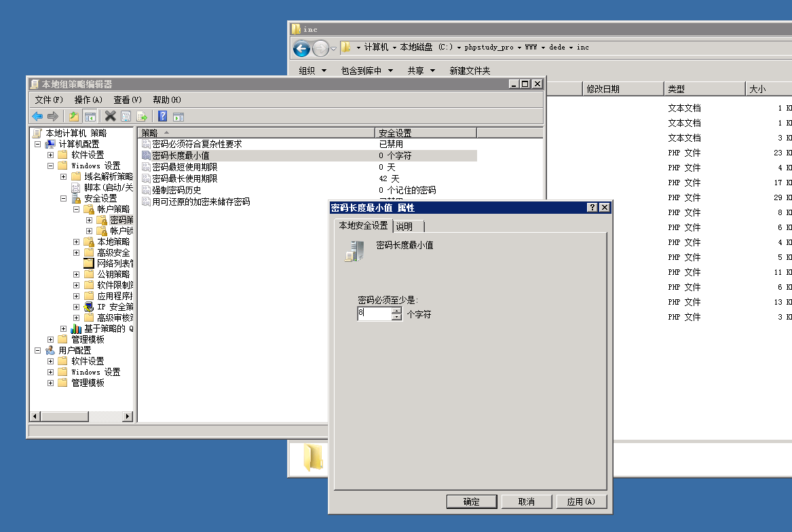Expand the 域名解析策略 node
792x532 pixels.
pos(63,177)
